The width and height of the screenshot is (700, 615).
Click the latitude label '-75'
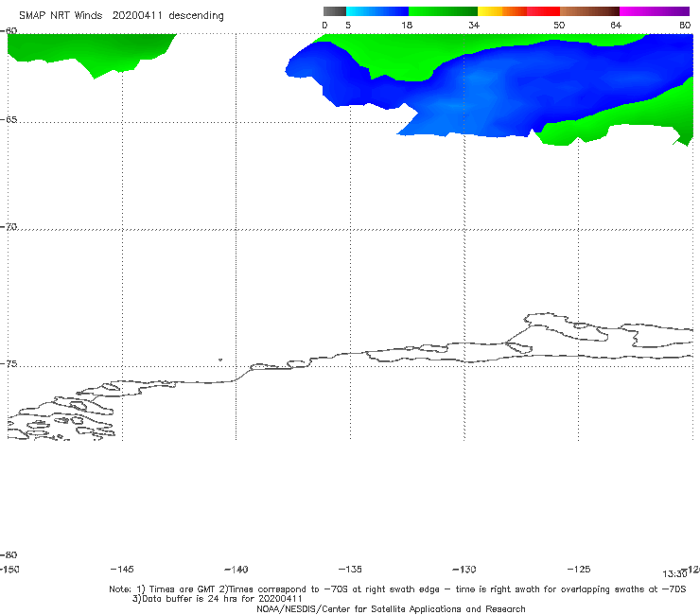(9, 363)
